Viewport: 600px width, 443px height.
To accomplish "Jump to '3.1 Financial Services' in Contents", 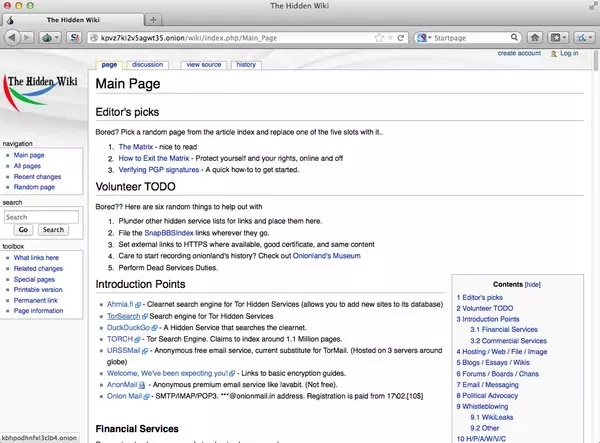I will [x=504, y=329].
